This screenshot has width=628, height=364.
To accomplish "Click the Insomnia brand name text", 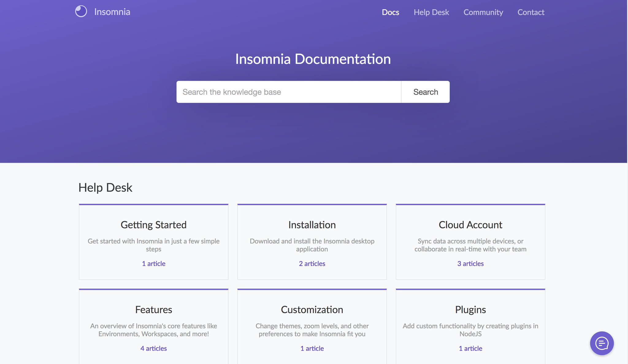I will pos(112,12).
